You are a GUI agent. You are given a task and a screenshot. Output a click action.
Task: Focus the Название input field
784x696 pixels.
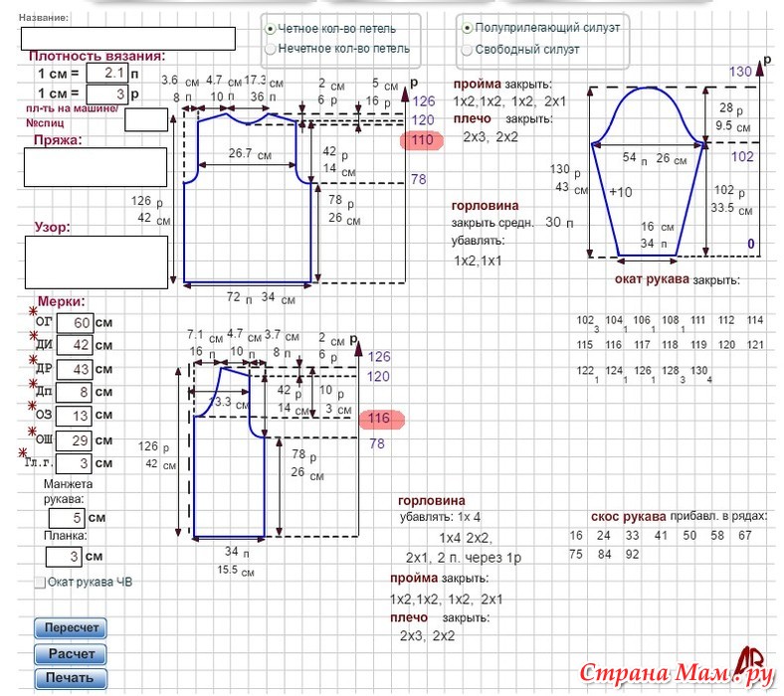point(128,39)
